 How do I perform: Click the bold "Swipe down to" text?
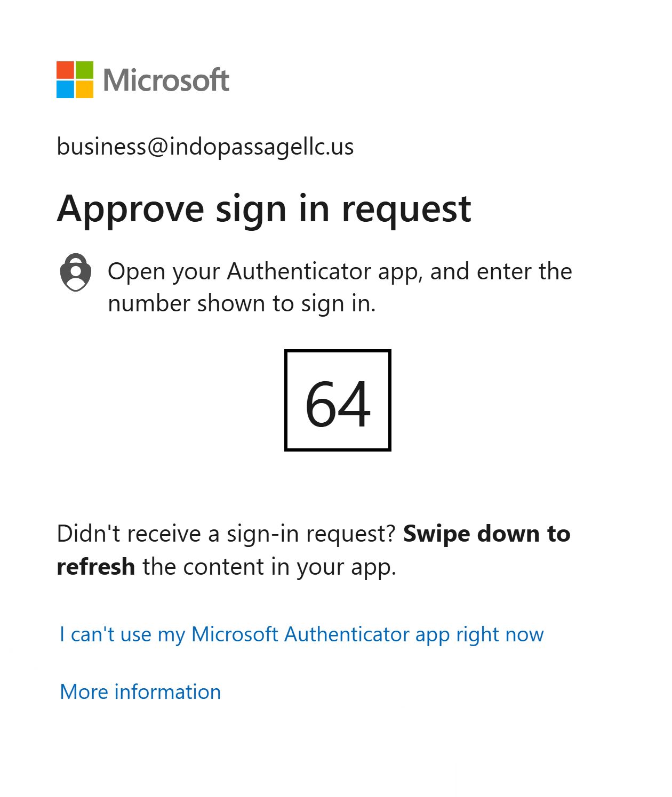coord(486,534)
